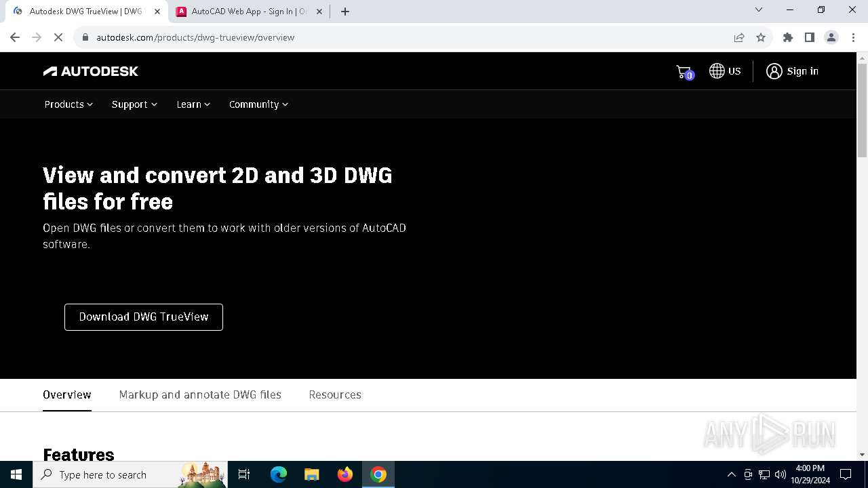Click the globe US region selector
This screenshot has height=488, width=868.
(x=725, y=71)
